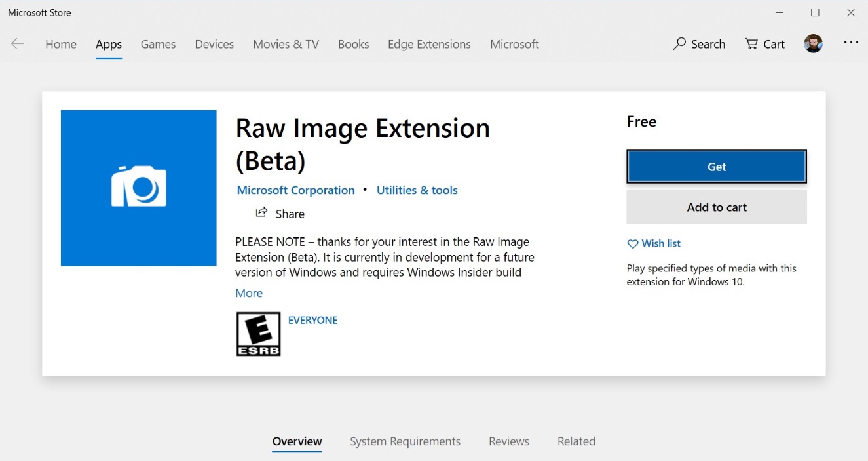Click the ESRB Everyone rating badge
This screenshot has height=461, width=868.
point(258,334)
